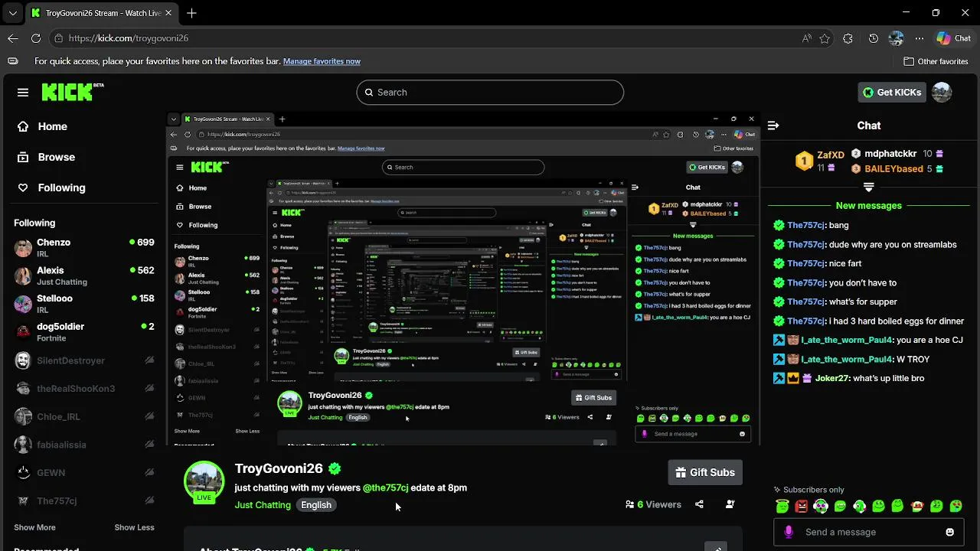
Task: Open theRealShooKon3 offline channel
Action: (x=84, y=389)
